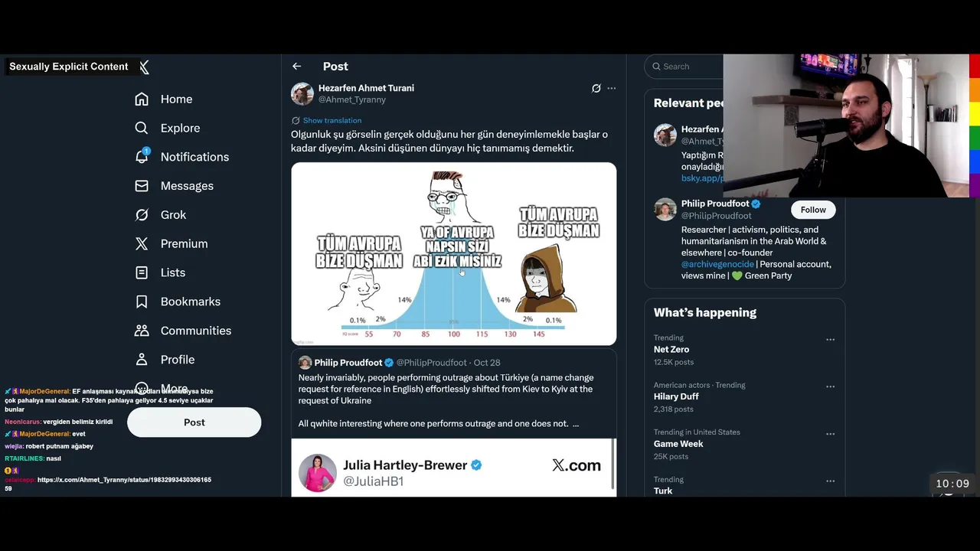
Task: Click the Search input field
Action: (x=685, y=67)
